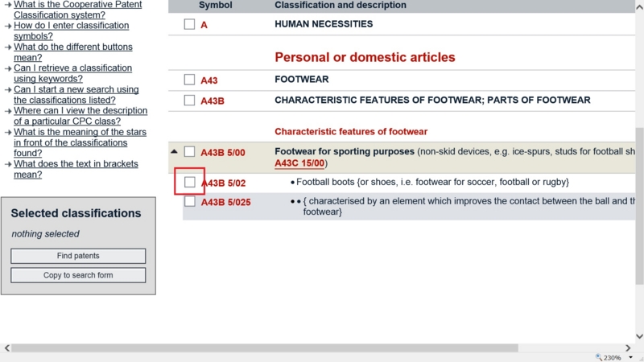Click 'Personal or domestic articles' heading

(x=365, y=57)
